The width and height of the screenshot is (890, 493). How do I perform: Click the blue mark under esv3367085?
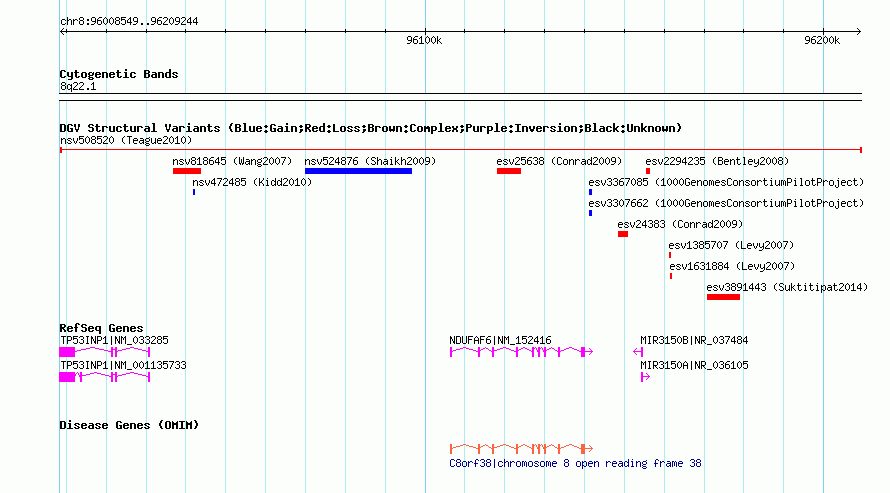(x=590, y=192)
